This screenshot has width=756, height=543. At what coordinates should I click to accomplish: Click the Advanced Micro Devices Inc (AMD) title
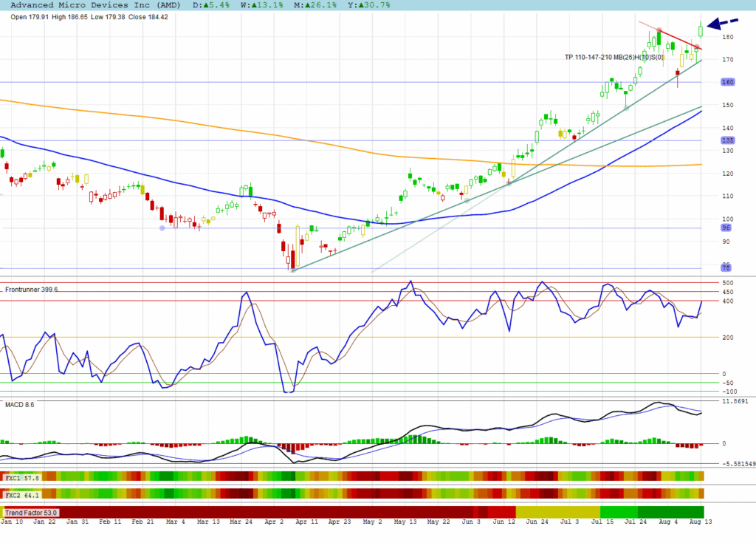tap(95, 5)
